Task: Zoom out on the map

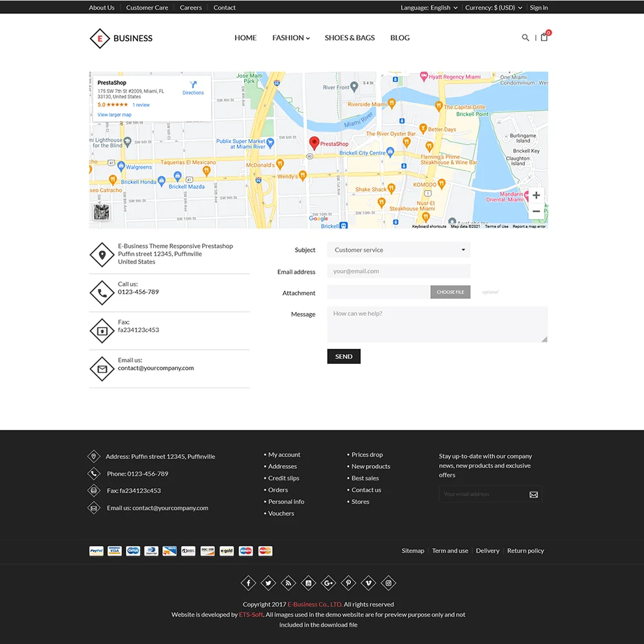Action: pos(536,211)
